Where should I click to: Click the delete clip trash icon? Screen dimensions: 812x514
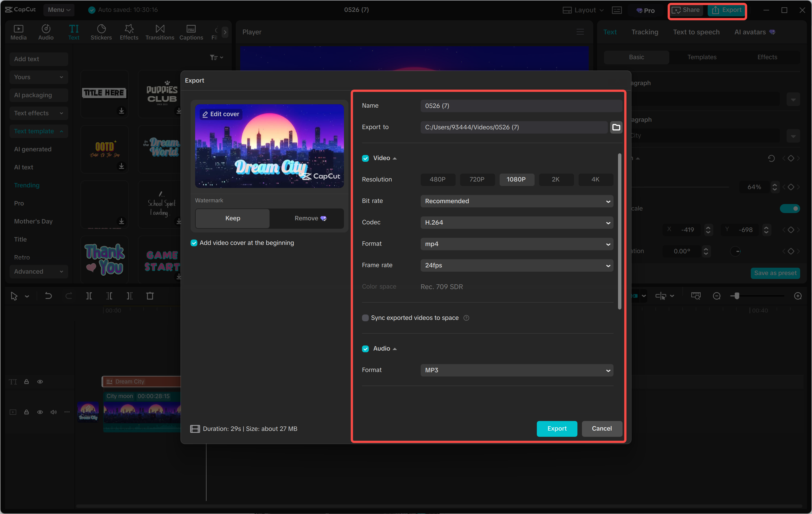point(150,296)
